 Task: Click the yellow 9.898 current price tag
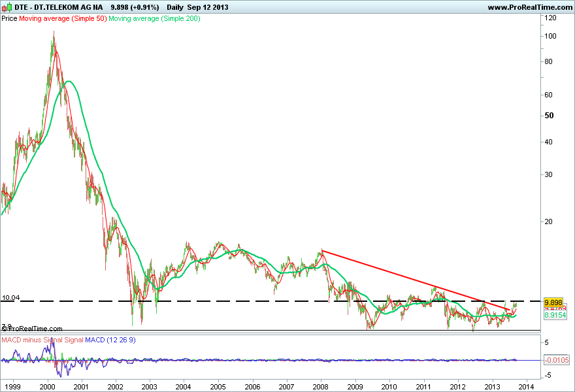point(553,302)
